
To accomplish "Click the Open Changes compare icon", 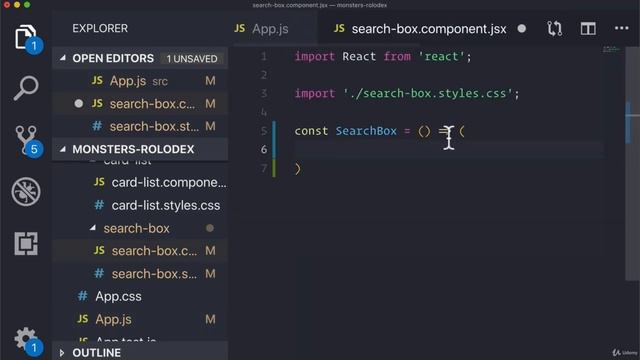I will pos(554,29).
